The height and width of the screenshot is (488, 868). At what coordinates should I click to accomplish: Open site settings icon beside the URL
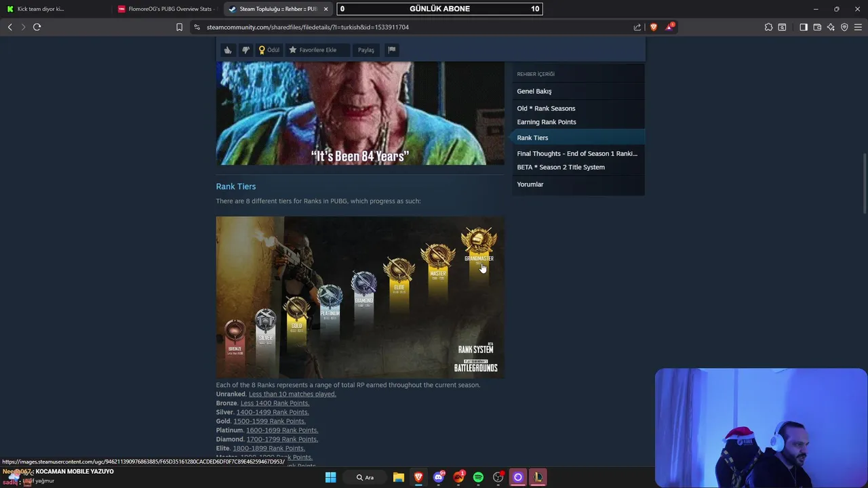coord(197,27)
